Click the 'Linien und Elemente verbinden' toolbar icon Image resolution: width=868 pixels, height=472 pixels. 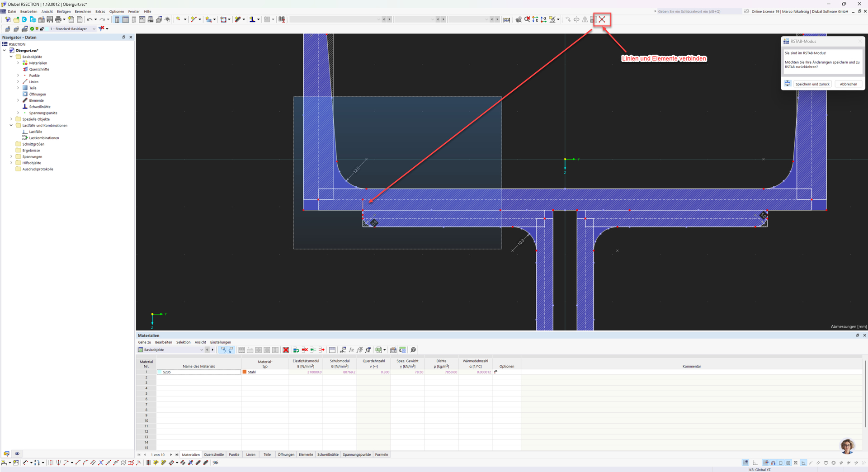[602, 19]
